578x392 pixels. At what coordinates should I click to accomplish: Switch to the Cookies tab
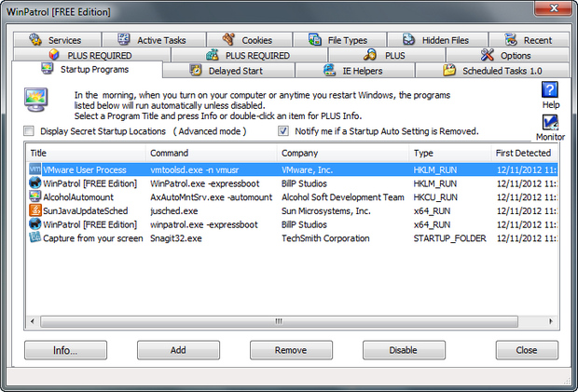[250, 39]
